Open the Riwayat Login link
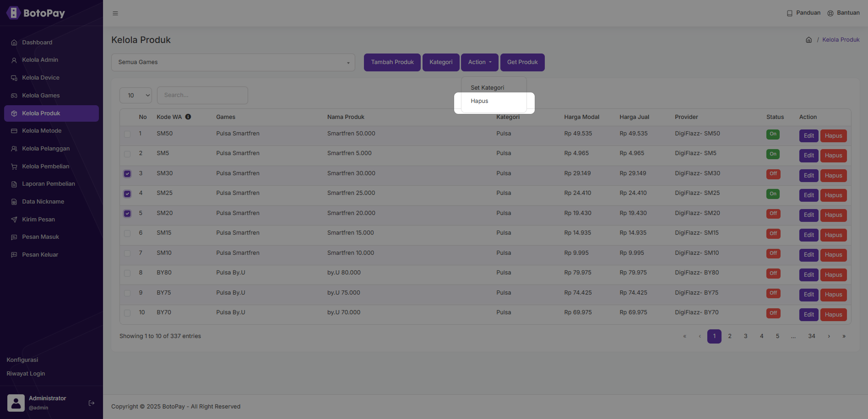868x419 pixels. 26,374
